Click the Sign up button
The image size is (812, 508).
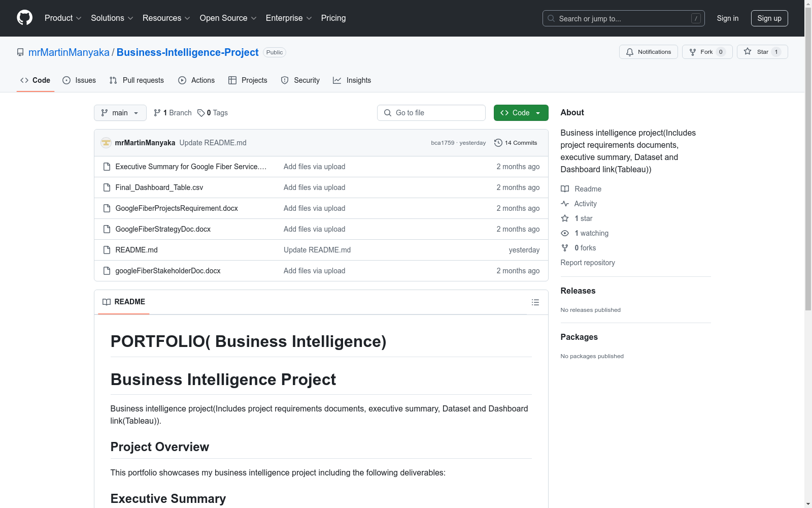pyautogui.click(x=769, y=18)
